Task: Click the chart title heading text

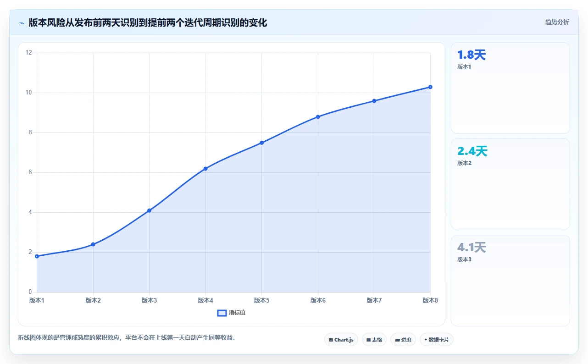Action: [x=148, y=22]
